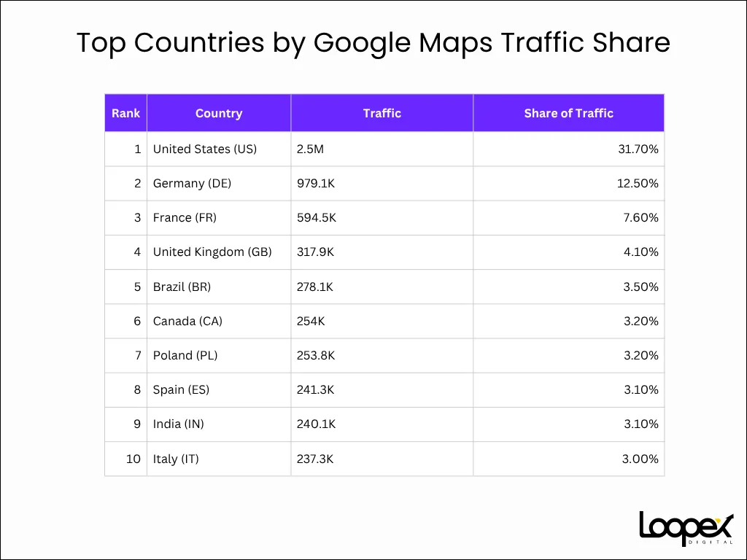Click the 31.70% share value
Image resolution: width=747 pixels, height=560 pixels.
(x=638, y=149)
